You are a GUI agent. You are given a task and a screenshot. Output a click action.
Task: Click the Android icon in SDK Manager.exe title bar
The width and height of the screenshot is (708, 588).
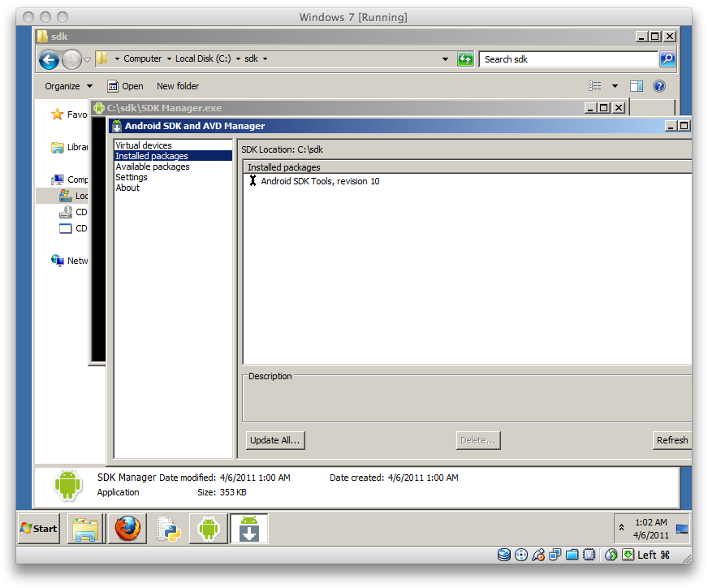(x=99, y=108)
